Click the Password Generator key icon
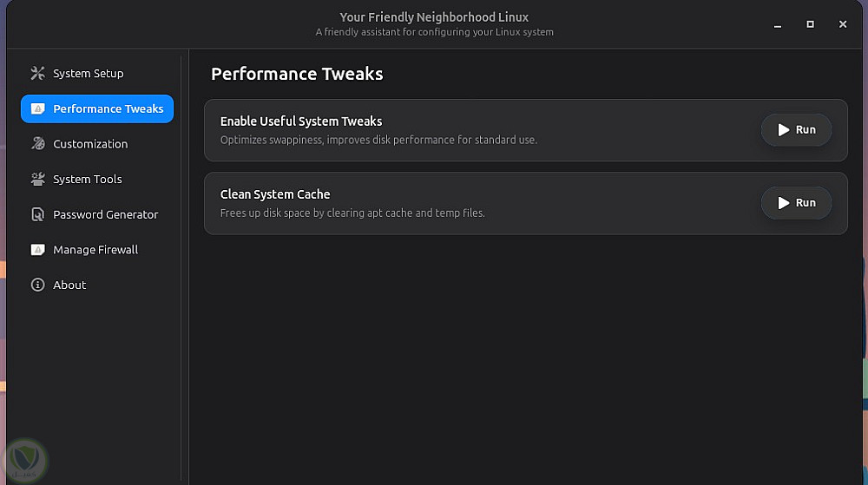Screen dimensions: 868x485 37,214
